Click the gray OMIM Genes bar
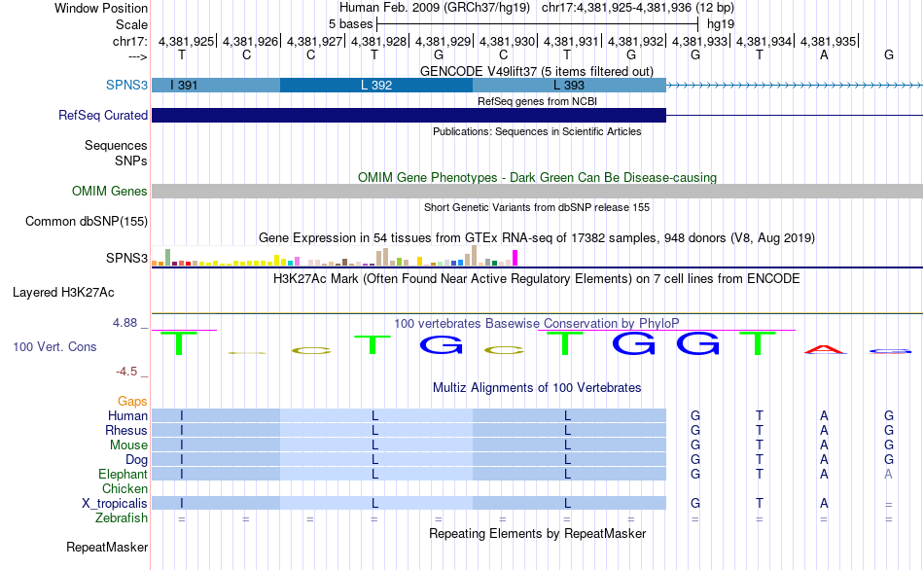Screen dimensions: 924x570 click(538, 191)
